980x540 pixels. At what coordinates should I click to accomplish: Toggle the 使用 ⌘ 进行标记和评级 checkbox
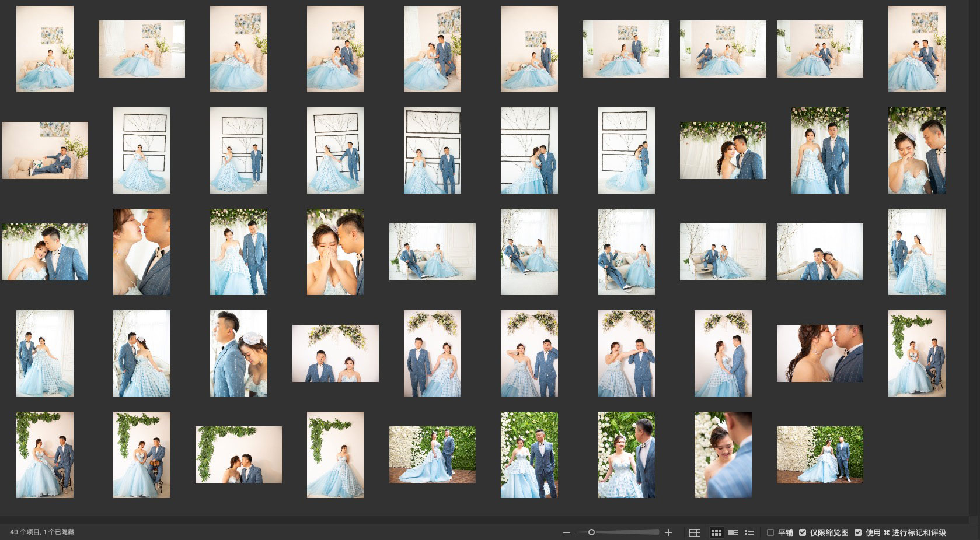click(x=858, y=532)
